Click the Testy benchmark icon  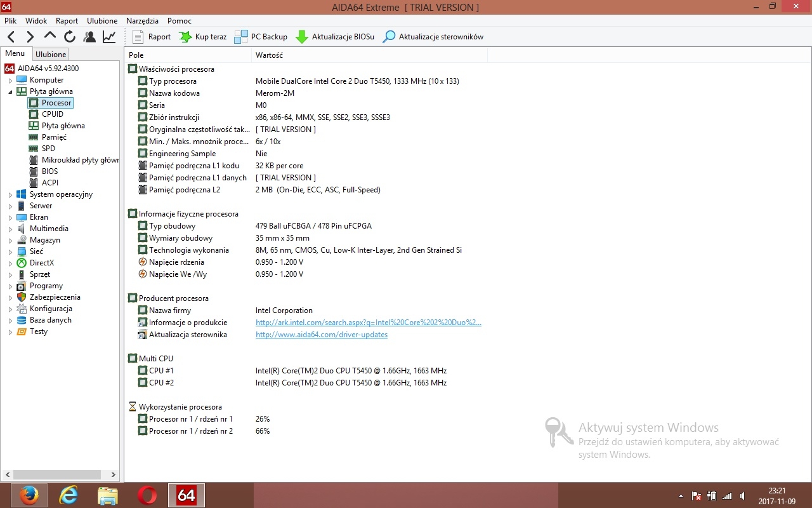pos(22,331)
